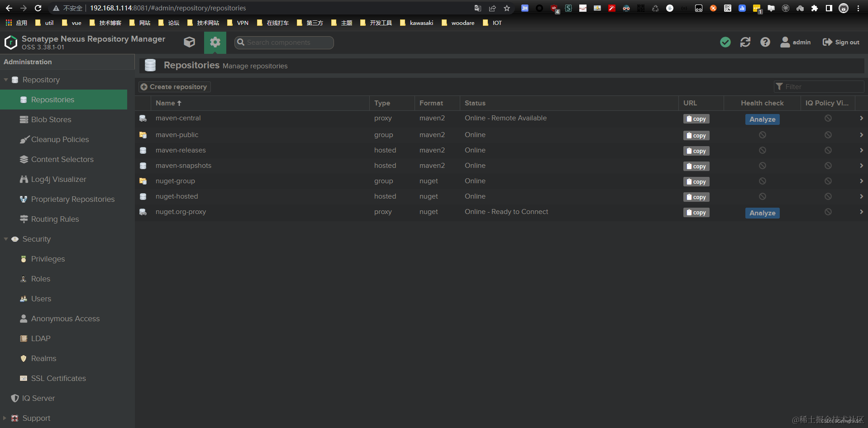This screenshot has width=868, height=428.
Task: Open the Help question mark icon
Action: [x=765, y=42]
